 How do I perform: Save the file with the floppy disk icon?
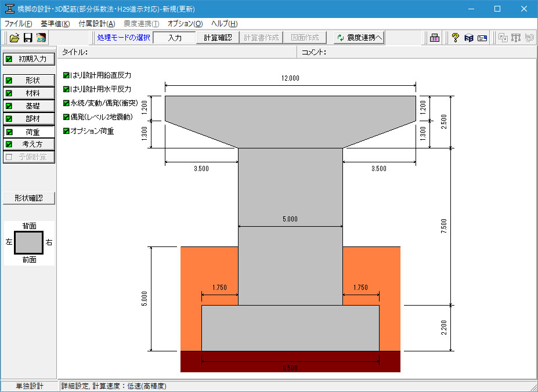tap(28, 38)
